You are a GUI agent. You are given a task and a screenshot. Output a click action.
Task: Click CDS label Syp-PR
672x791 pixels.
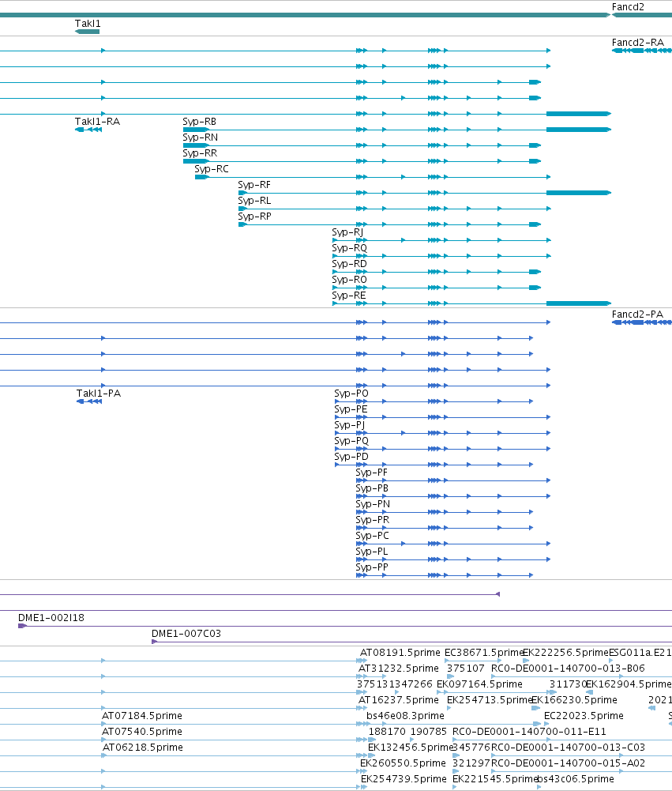373,520
